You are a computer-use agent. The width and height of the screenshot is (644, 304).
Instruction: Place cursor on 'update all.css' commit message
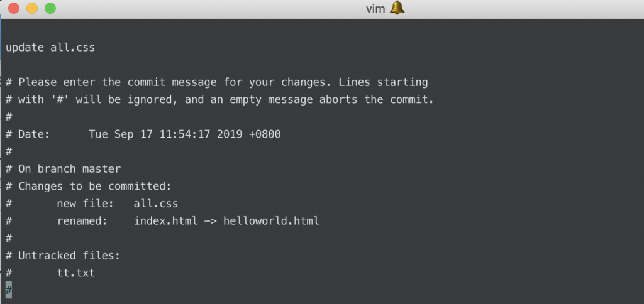[x=50, y=48]
